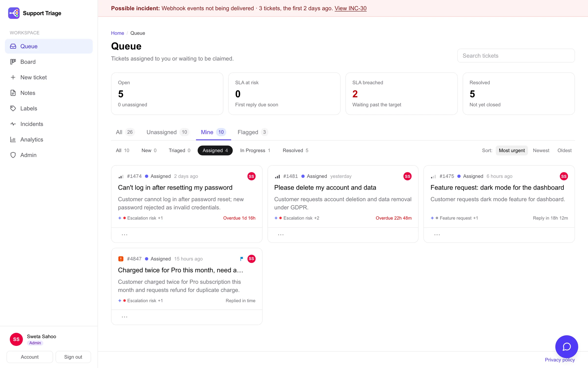Screen dimensions: 588x368
Task: Click the AI sparkle icon on ticket #1481
Action: pos(276,218)
